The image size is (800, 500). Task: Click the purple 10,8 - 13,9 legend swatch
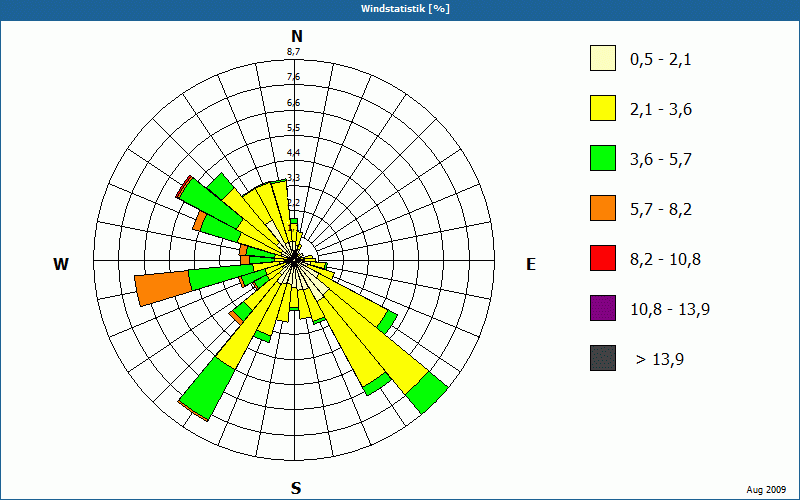coord(603,308)
